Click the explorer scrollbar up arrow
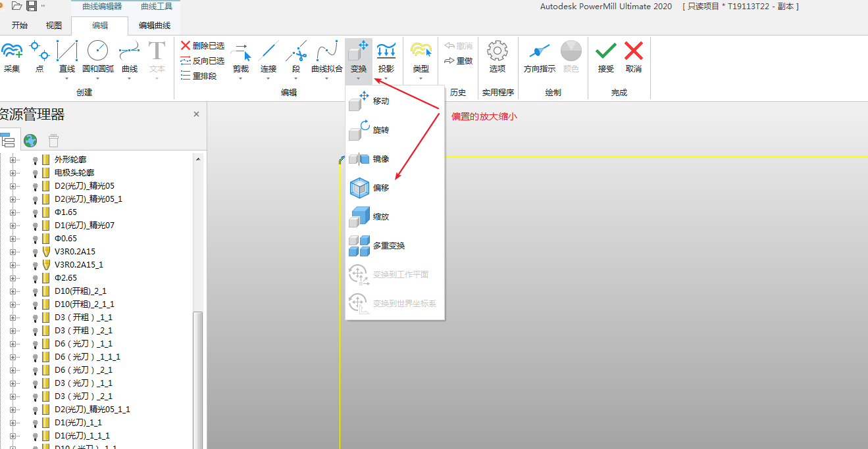Screen dimensions: 868x449 (197, 158)
